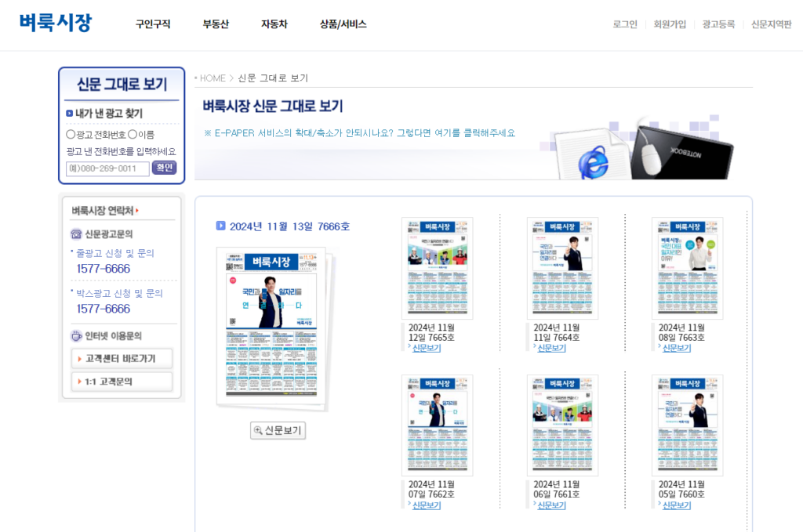The width and height of the screenshot is (803, 532).
Task: Open 신문보기 link for 7665호 issue
Action: click(x=426, y=348)
